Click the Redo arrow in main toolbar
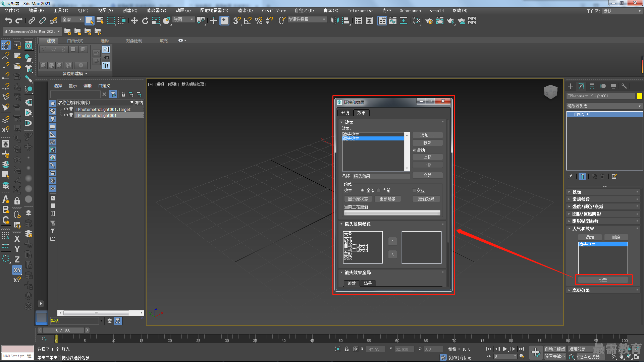The height and width of the screenshot is (362, 644). [19, 21]
